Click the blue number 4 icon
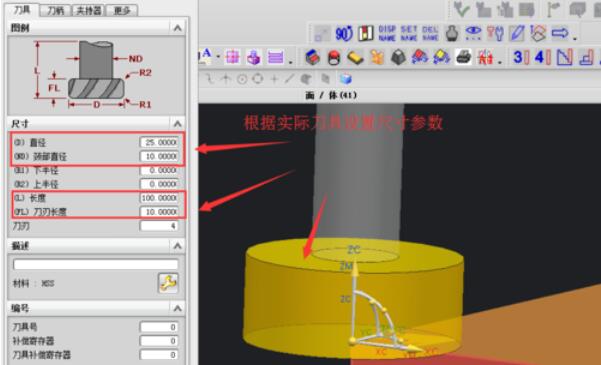 (542, 57)
